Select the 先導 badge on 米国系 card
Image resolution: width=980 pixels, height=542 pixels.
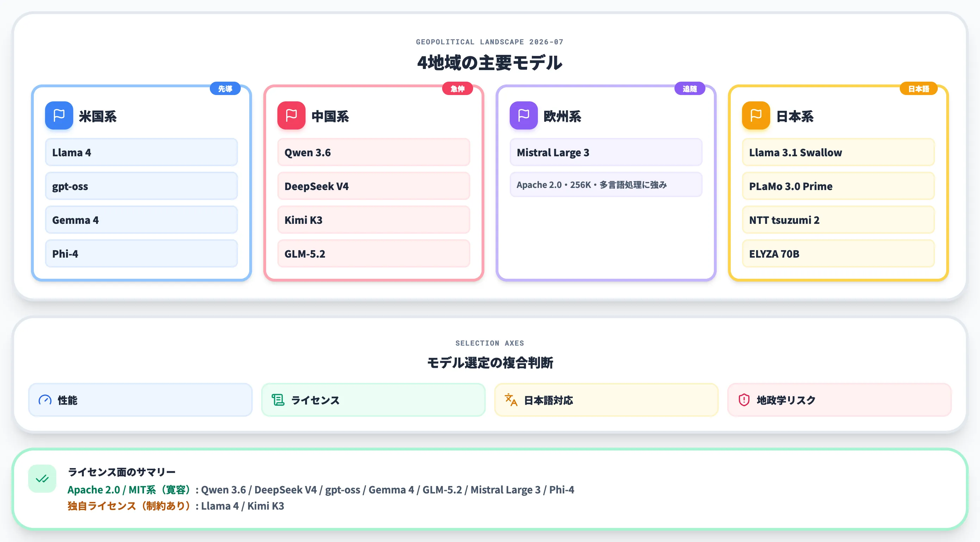point(225,89)
